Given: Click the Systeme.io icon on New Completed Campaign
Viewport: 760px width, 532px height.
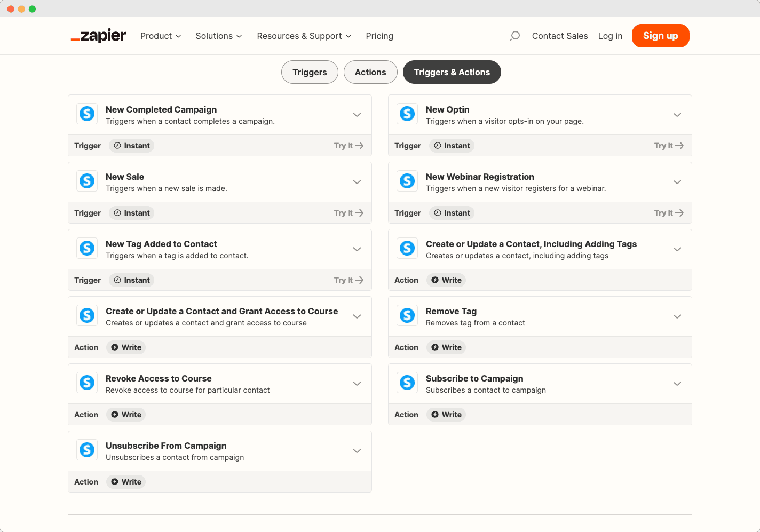Looking at the screenshot, I should pyautogui.click(x=86, y=114).
